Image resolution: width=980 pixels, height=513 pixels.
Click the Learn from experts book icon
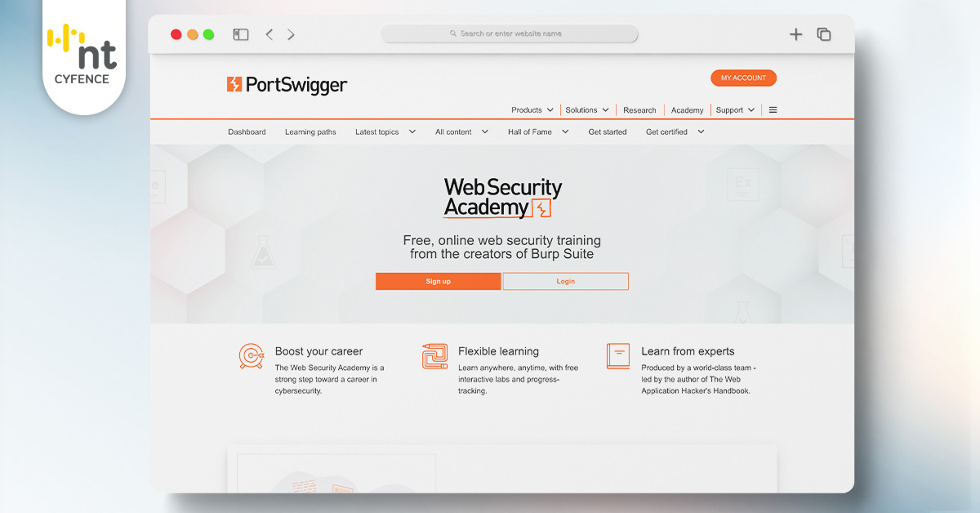click(x=618, y=355)
